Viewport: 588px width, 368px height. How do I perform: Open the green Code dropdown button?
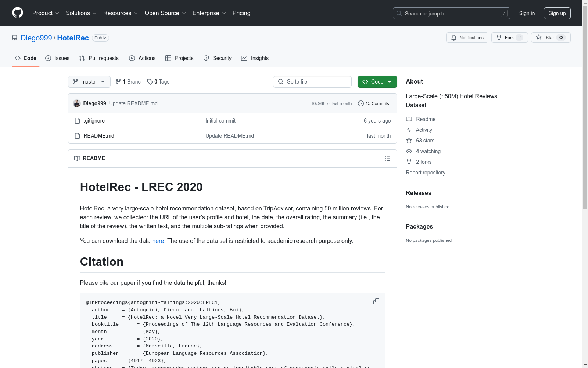[x=377, y=82]
